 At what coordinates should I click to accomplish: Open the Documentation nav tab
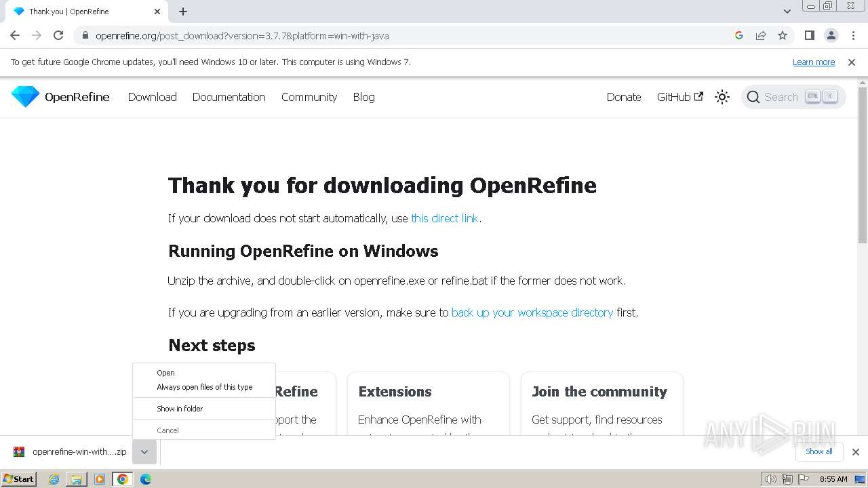(x=229, y=97)
